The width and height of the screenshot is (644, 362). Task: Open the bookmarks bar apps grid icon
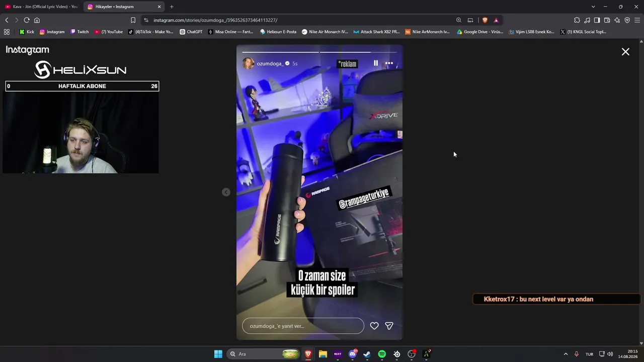point(7,32)
